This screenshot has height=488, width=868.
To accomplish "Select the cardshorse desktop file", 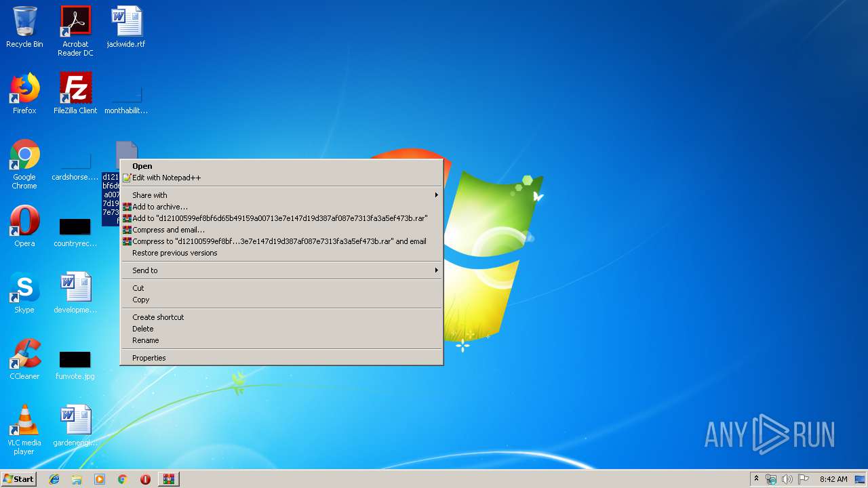I will pyautogui.click(x=75, y=166).
